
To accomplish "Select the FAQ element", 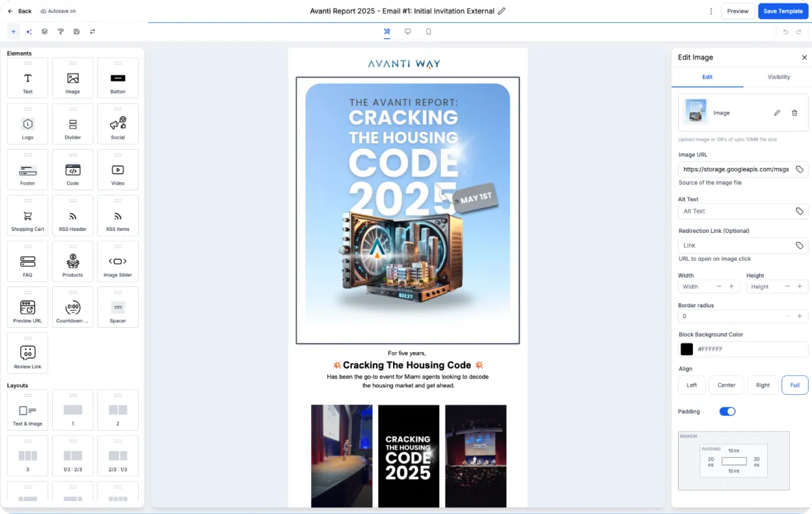I will [x=28, y=261].
